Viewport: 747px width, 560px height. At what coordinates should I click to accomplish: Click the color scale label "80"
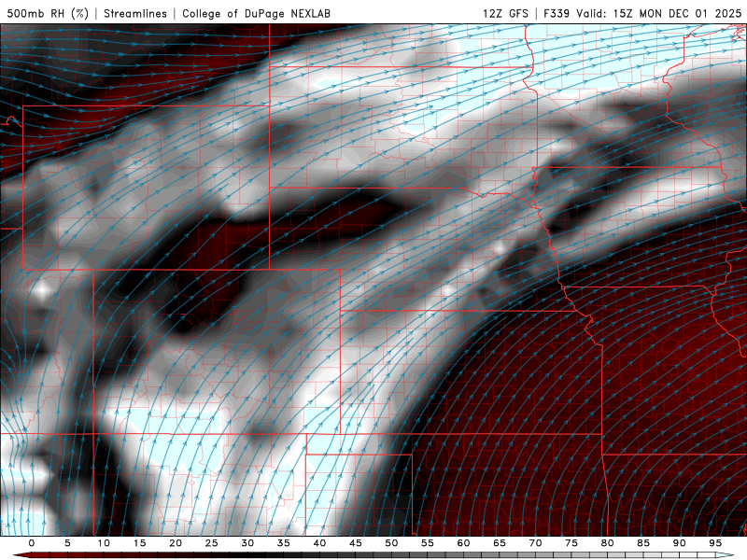[608, 543]
